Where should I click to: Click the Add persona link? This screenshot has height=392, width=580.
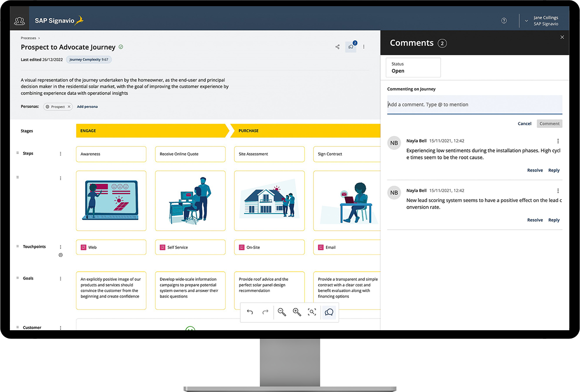tap(87, 106)
